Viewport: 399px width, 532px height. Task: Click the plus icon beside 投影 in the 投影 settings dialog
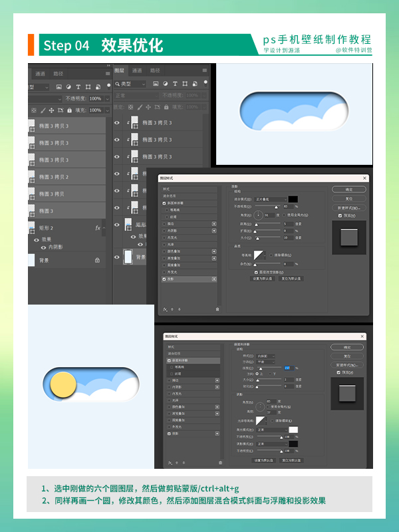pyautogui.click(x=214, y=280)
